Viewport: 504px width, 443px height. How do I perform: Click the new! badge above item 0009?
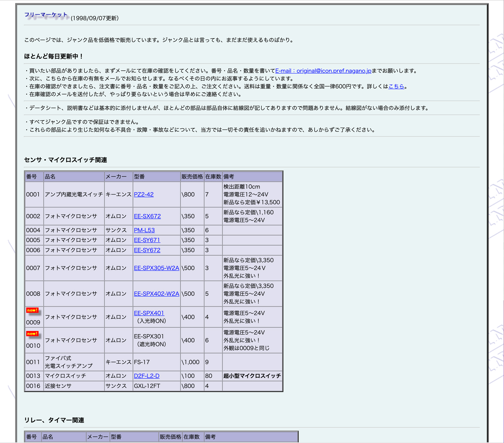(33, 310)
